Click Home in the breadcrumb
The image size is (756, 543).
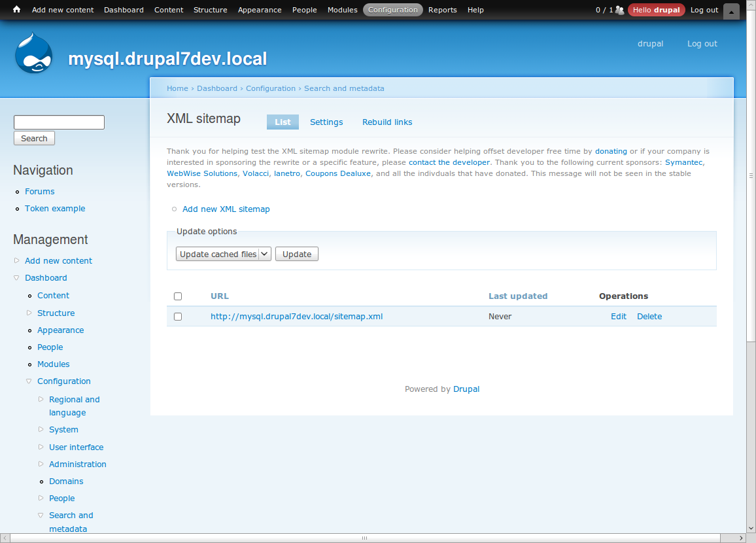point(177,88)
